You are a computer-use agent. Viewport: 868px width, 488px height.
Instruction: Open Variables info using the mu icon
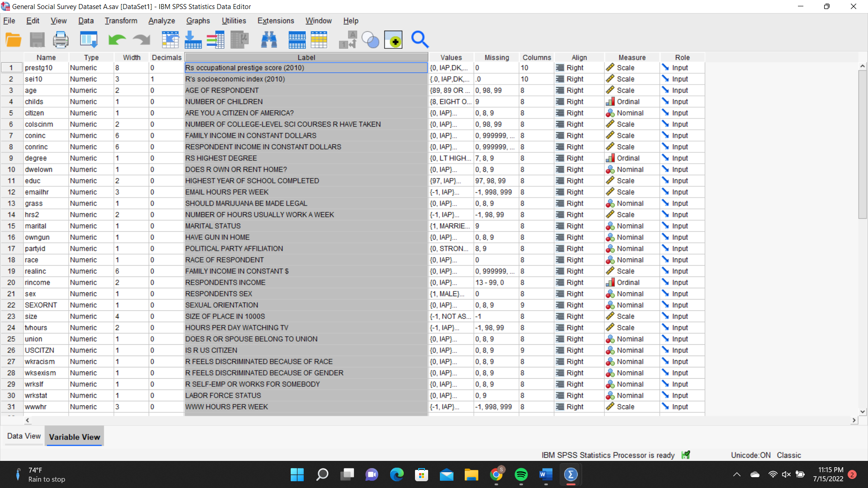pos(239,40)
